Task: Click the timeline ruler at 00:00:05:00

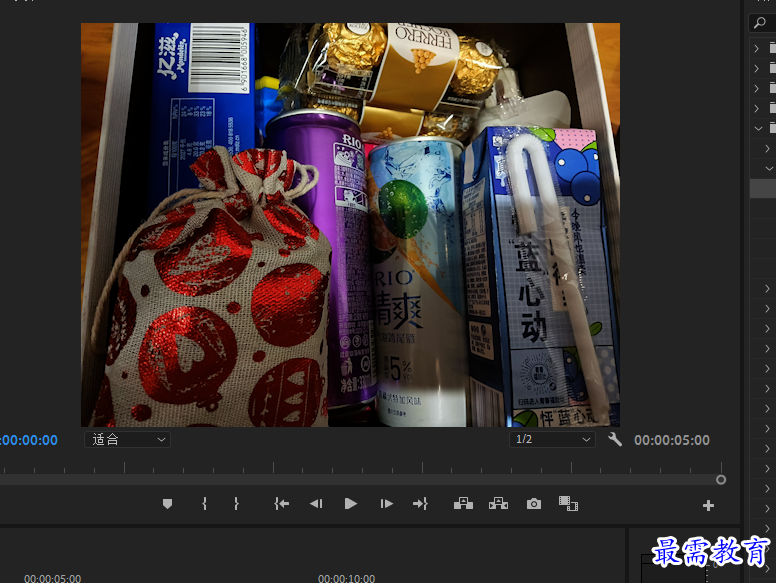Action: click(52, 578)
